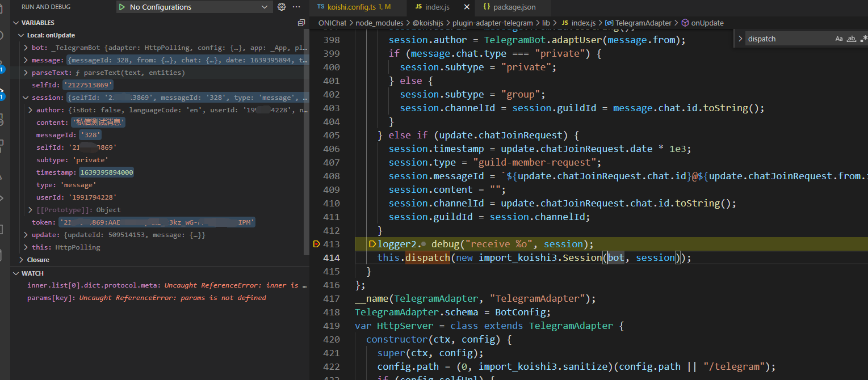Expand the this: HttpPolling variable

coord(26,247)
